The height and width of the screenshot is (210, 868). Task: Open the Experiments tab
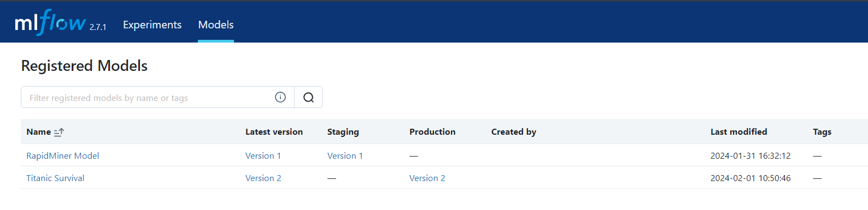click(x=152, y=25)
